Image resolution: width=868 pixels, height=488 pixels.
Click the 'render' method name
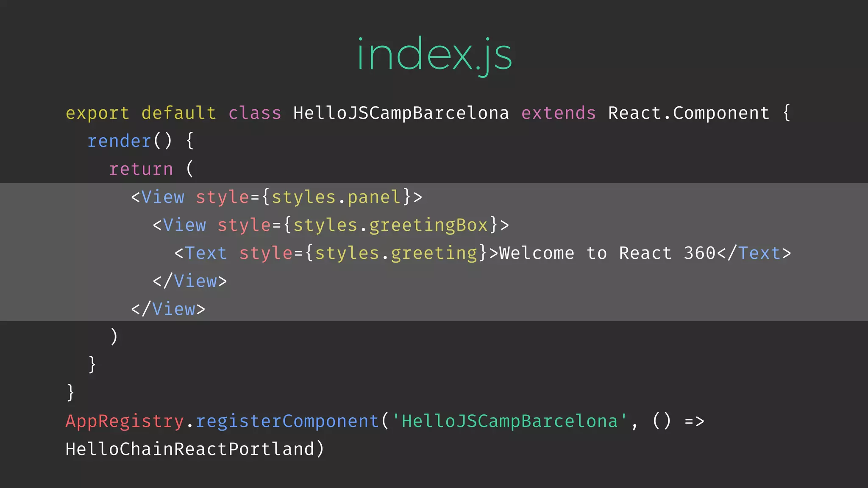point(119,141)
